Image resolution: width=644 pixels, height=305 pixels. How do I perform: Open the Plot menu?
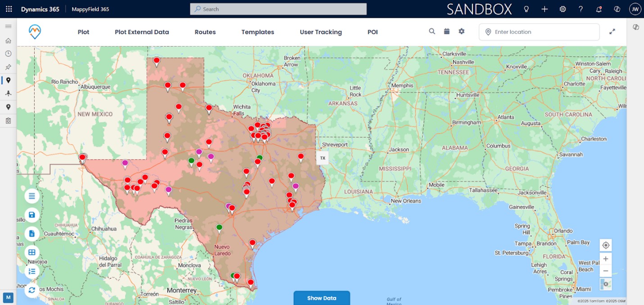pos(83,32)
